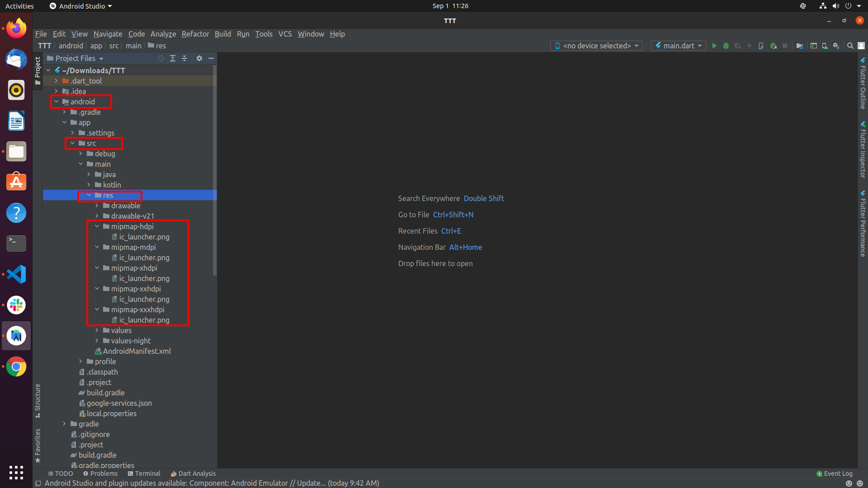Open Search Everywhere magnifier icon
This screenshot has width=868, height=488.
pos(850,46)
